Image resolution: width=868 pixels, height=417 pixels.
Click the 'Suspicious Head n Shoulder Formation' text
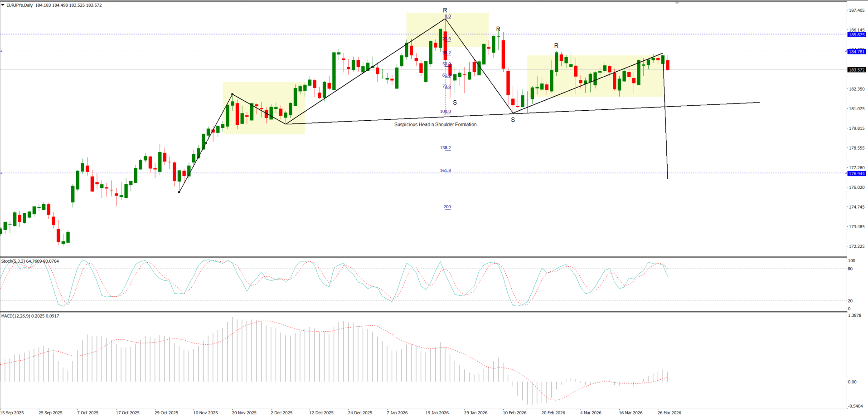coord(435,124)
